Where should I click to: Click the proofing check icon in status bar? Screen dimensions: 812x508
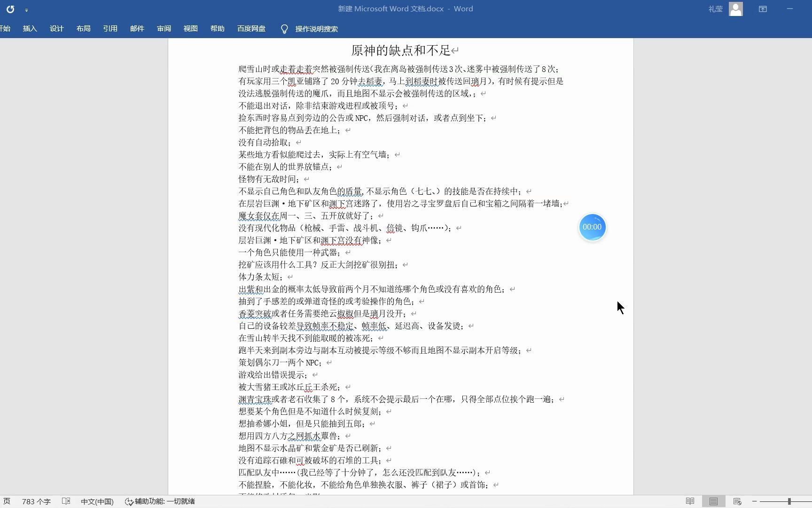click(66, 501)
